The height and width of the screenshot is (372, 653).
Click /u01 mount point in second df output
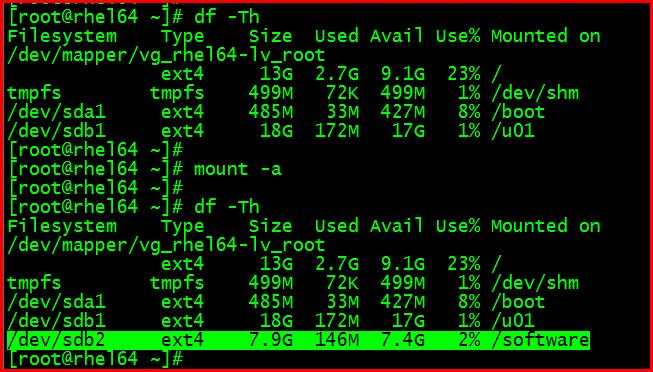tap(513, 321)
